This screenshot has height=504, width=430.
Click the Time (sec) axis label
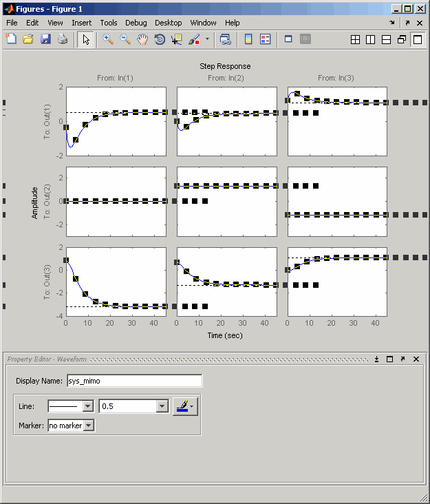click(x=225, y=335)
